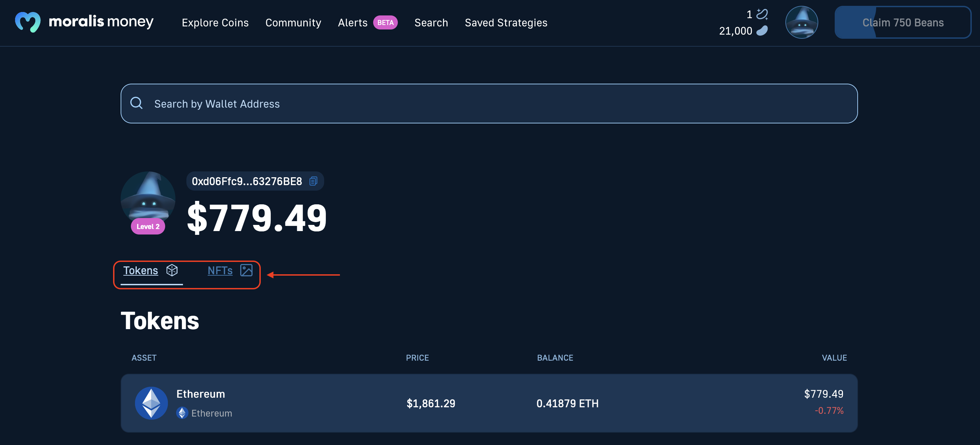Click the seed/coin count icon
The width and height of the screenshot is (980, 445).
click(x=763, y=29)
